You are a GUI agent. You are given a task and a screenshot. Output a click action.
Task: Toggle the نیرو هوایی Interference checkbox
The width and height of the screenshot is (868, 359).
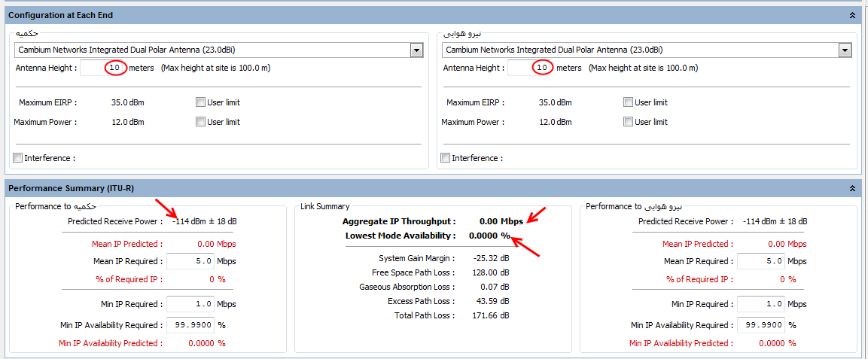(x=445, y=158)
